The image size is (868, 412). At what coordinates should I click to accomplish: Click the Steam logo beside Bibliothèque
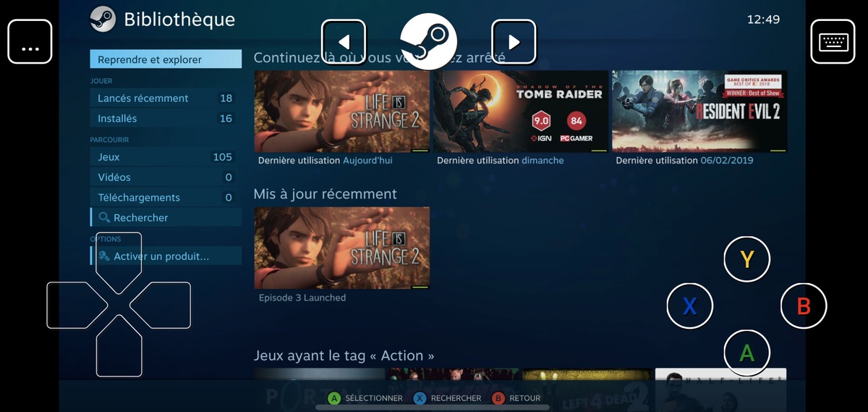[x=103, y=19]
